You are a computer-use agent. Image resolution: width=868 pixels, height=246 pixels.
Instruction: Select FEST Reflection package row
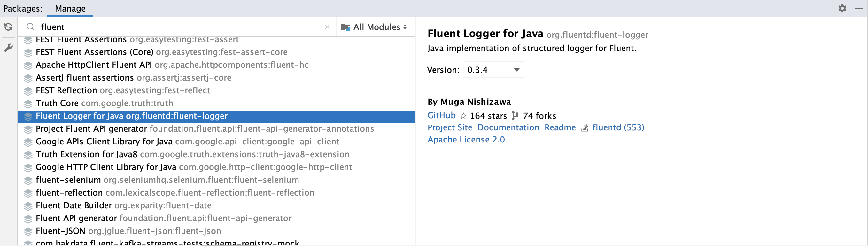pos(216,91)
